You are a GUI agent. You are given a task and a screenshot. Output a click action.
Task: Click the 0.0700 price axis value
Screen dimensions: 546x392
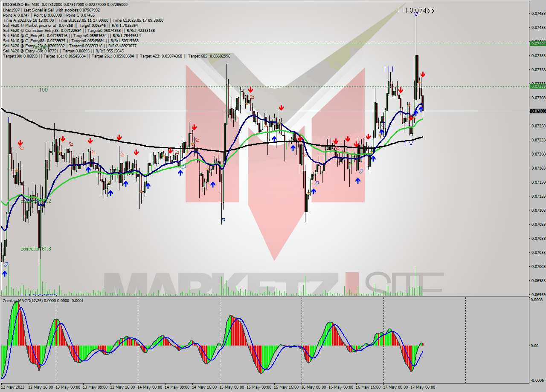tap(538, 266)
